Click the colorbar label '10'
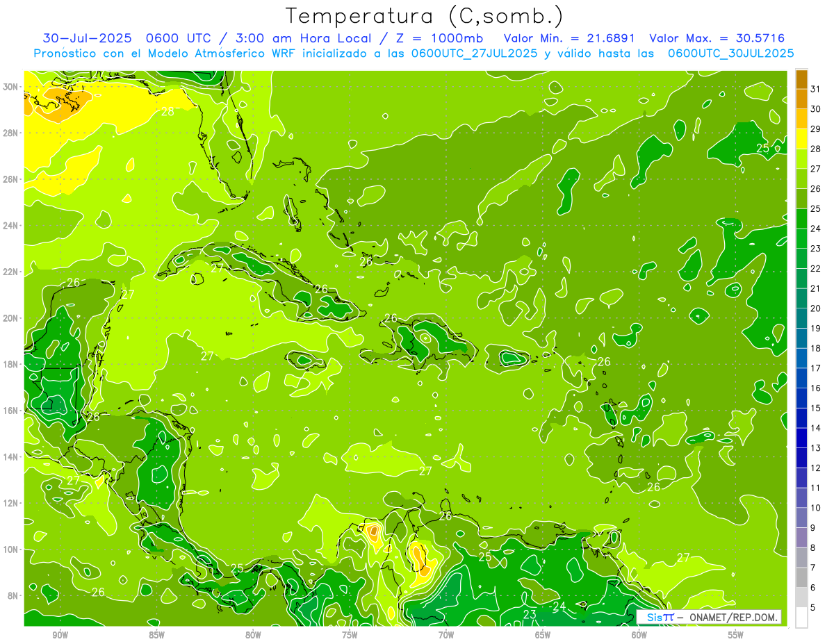The width and height of the screenshot is (834, 644). tap(815, 508)
